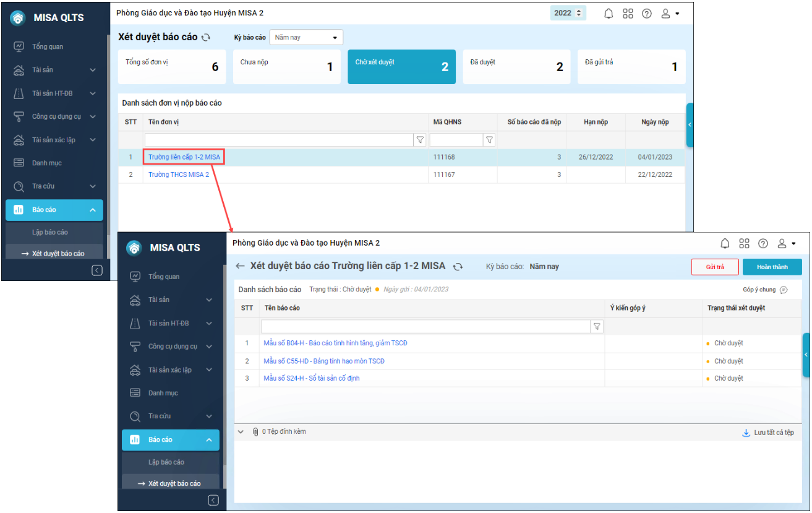Expand Công cụ dụng cụ chevron in back window

click(x=93, y=116)
